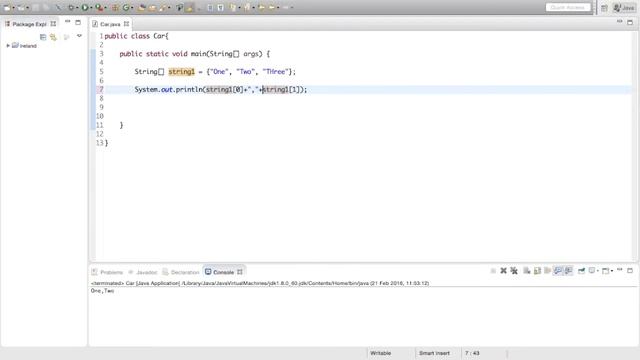The width and height of the screenshot is (640, 360).
Task: Click the Open Perspective icon
Action: click(604, 8)
